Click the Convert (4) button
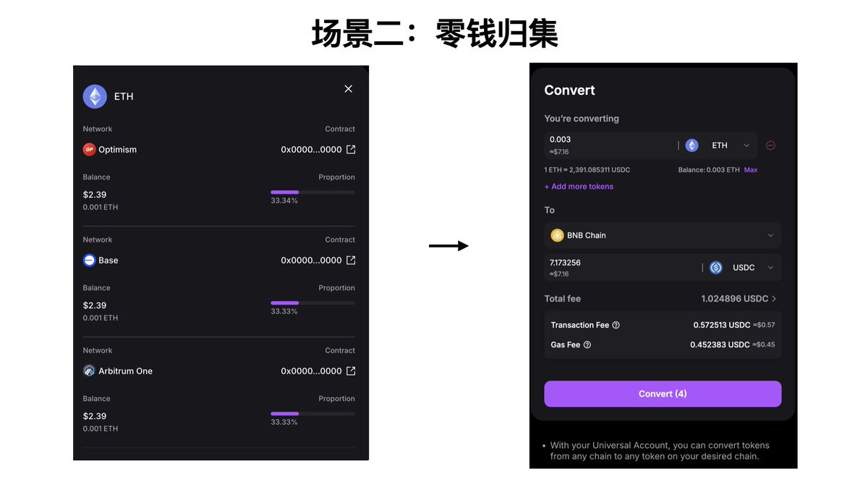Image resolution: width=868 pixels, height=490 pixels. tap(663, 394)
